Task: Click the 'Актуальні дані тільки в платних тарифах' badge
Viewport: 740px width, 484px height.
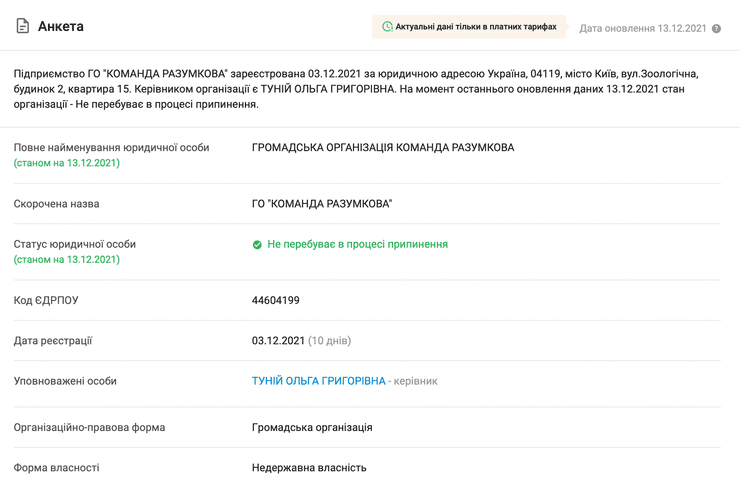Action: (469, 27)
